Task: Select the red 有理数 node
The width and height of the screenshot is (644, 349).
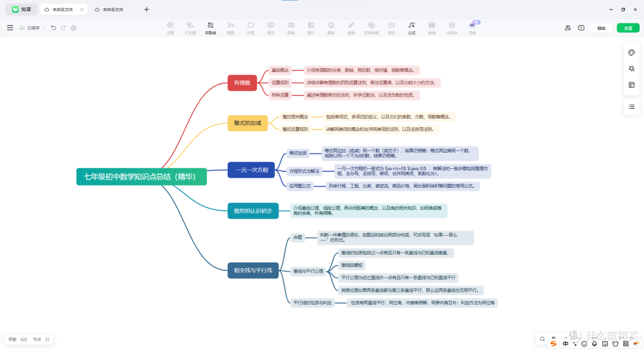Action: coord(242,82)
